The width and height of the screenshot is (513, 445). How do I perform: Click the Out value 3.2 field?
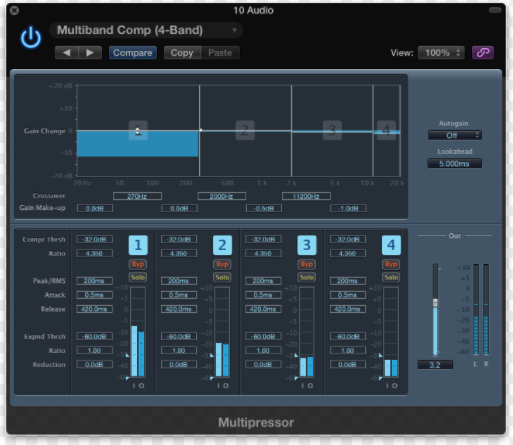435,365
